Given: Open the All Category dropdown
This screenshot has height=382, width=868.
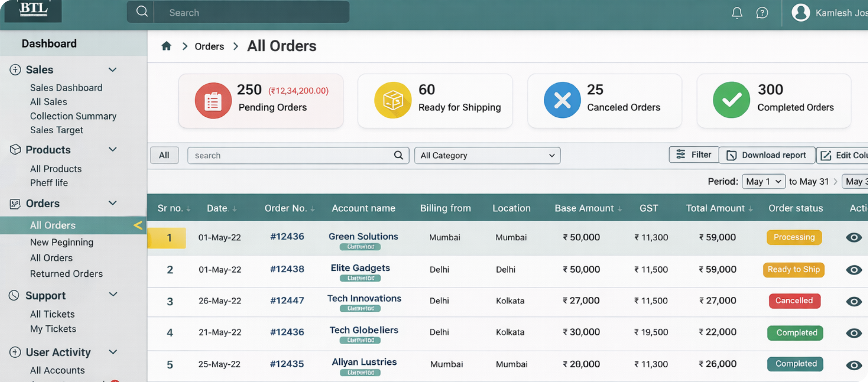Looking at the screenshot, I should (487, 156).
